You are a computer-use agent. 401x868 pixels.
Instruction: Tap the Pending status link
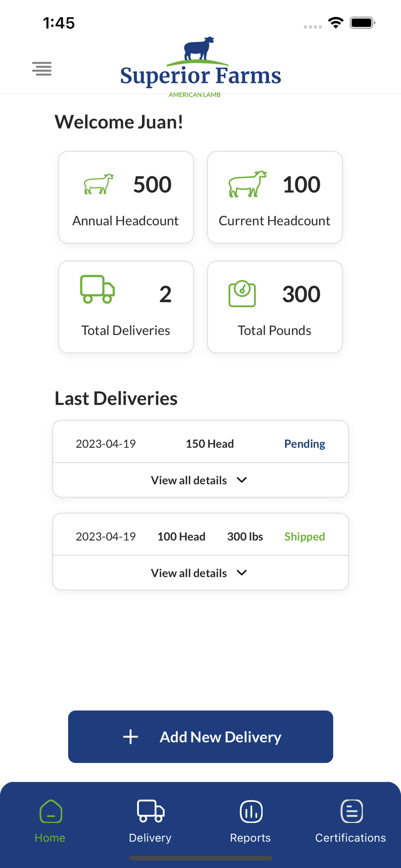304,444
